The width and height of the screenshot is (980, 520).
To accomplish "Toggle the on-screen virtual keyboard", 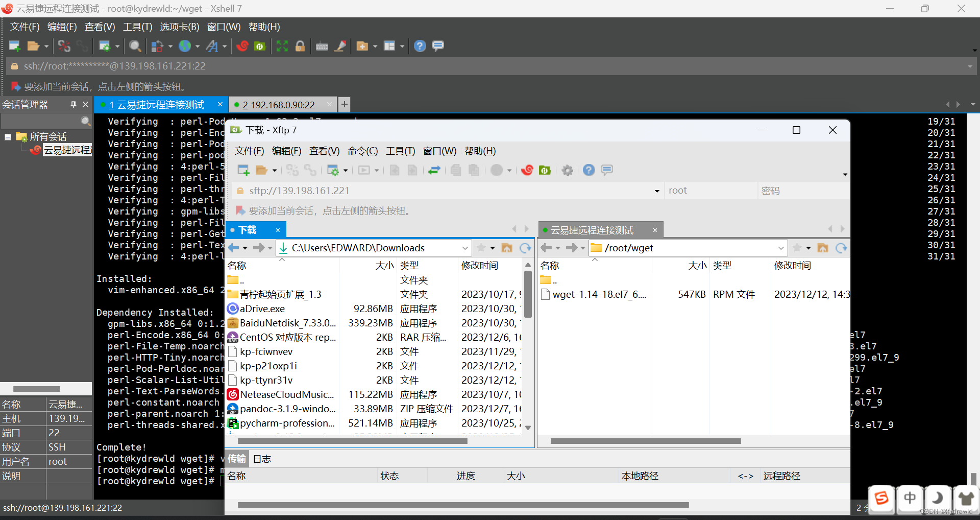I will 322,46.
